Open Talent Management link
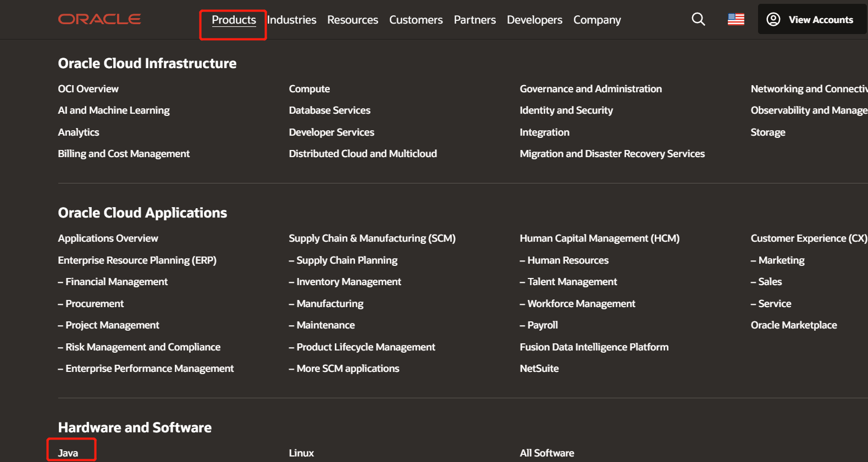The width and height of the screenshot is (868, 462). 568,282
